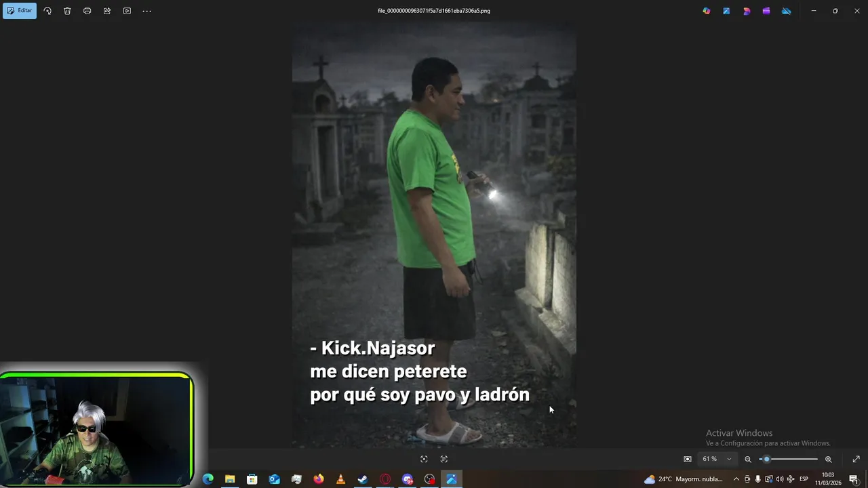Image resolution: width=868 pixels, height=488 pixels.
Task: Click the Editar button
Action: [20, 11]
